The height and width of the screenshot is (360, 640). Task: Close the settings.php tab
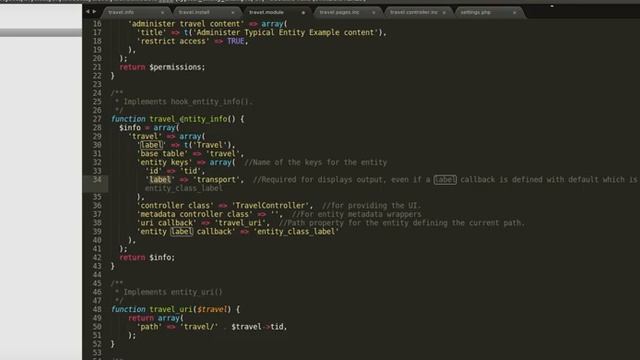514,13
